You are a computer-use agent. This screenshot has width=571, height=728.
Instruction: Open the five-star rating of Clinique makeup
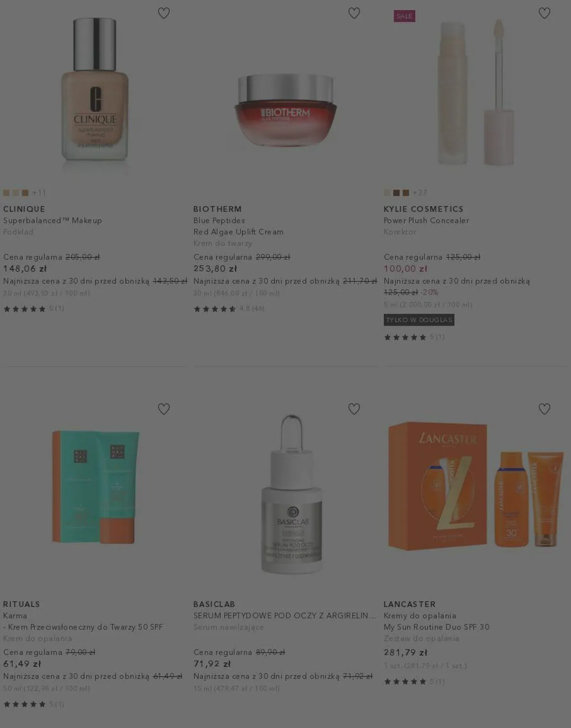coord(33,309)
